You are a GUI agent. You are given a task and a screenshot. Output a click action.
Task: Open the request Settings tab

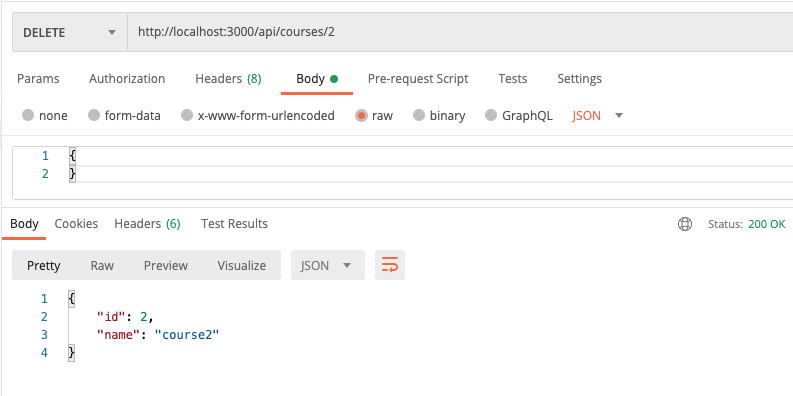coord(579,79)
